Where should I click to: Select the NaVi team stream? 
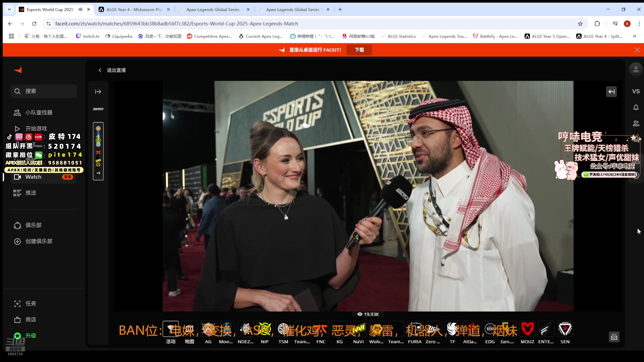click(x=358, y=333)
